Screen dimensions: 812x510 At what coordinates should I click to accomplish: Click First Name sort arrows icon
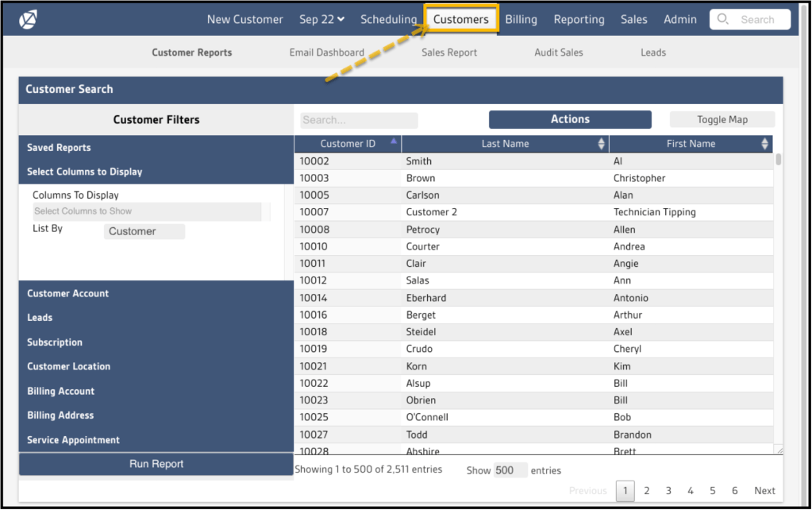(764, 144)
